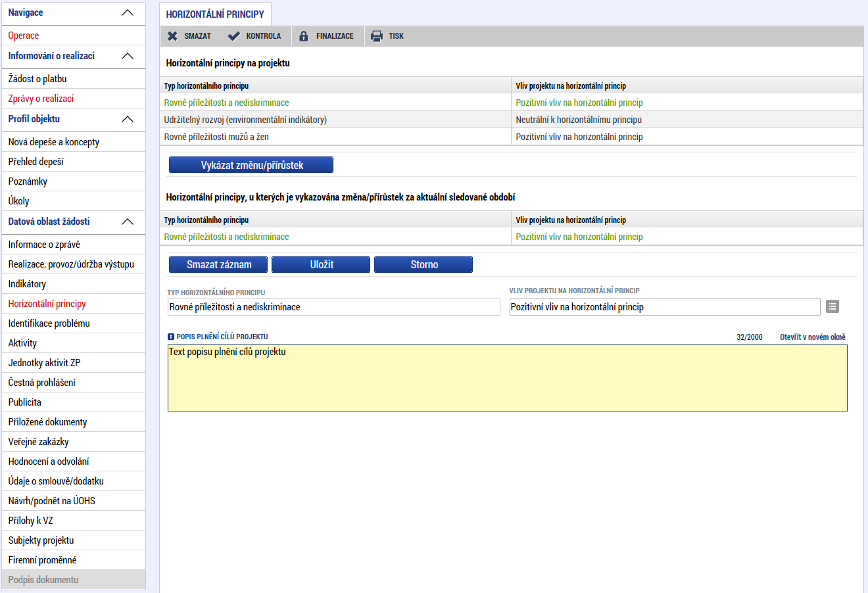Viewport: 868px width, 593px height.
Task: Select Udržitelný rozvoj (environmentální indikátory) row
Action: click(x=511, y=120)
